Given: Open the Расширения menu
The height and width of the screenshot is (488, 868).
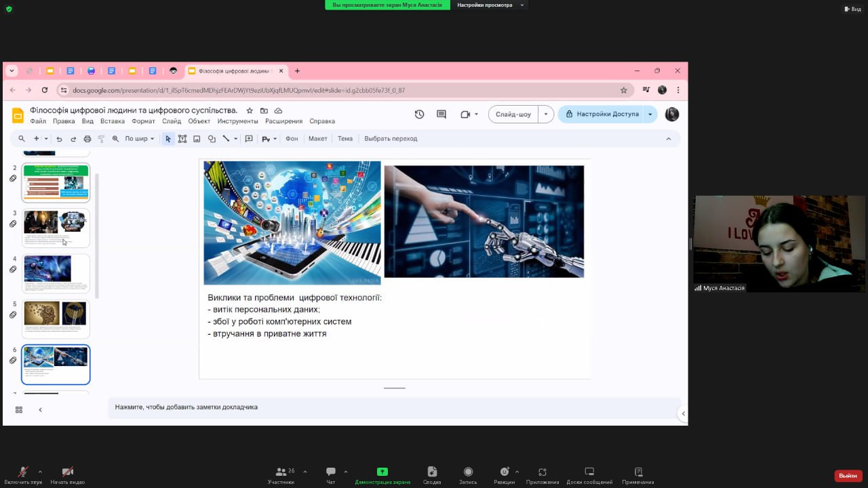Looking at the screenshot, I should pos(284,121).
